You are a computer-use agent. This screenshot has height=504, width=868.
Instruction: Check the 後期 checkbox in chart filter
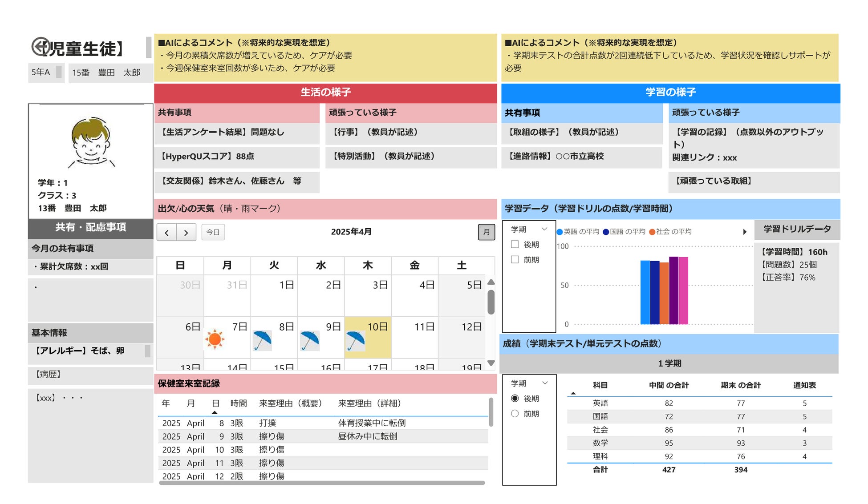(515, 244)
